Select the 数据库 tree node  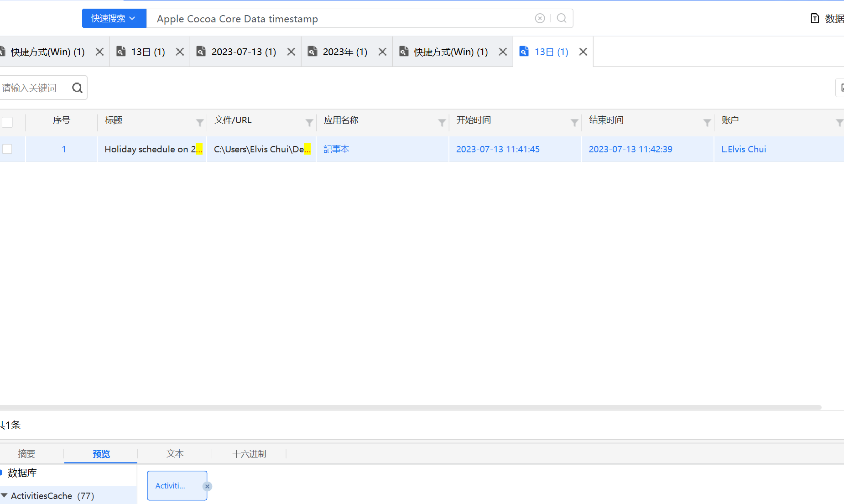pyautogui.click(x=22, y=473)
